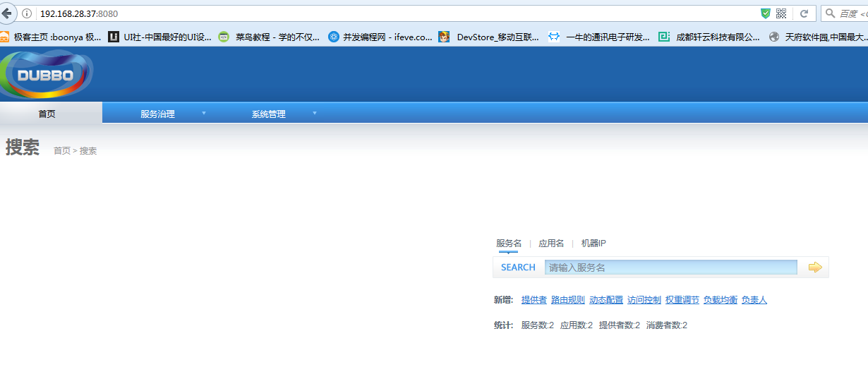The image size is (868, 384).
Task: Expand the 服务治理 dropdown arrow
Action: [x=204, y=113]
